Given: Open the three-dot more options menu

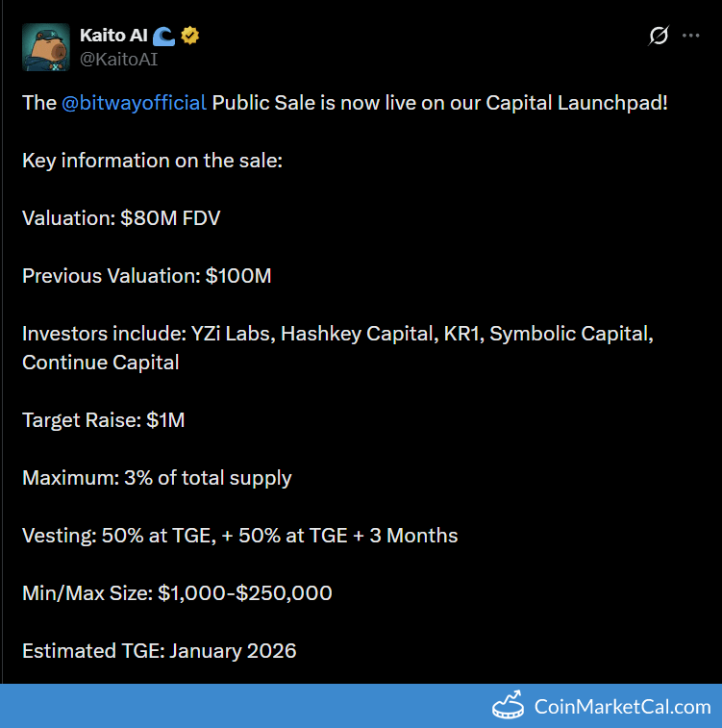Looking at the screenshot, I should 691,37.
